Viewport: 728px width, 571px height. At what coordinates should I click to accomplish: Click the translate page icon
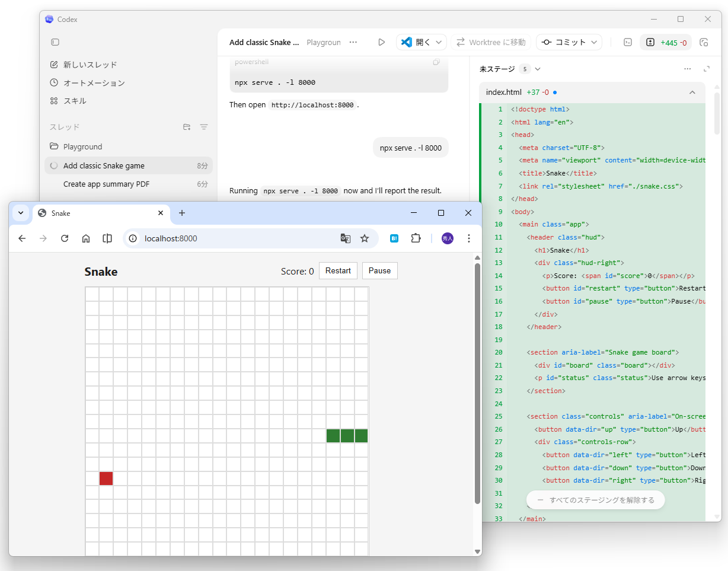345,238
